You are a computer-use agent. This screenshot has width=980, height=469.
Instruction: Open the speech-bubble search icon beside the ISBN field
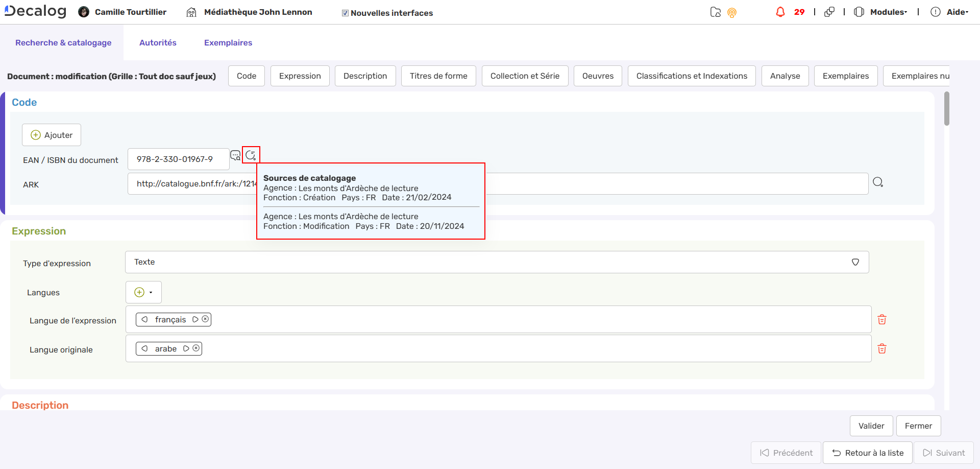(235, 155)
